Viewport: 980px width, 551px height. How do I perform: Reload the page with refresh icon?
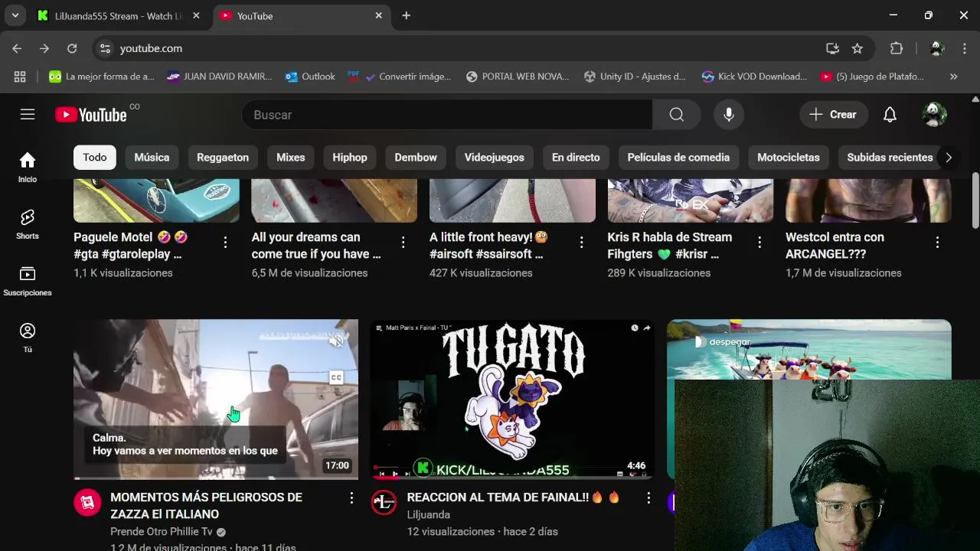tap(72, 48)
